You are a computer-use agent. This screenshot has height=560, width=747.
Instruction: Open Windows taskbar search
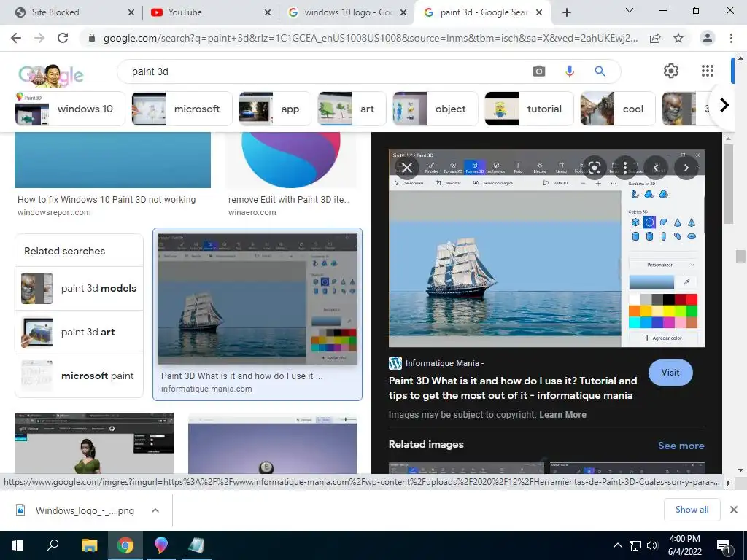[x=53, y=545]
